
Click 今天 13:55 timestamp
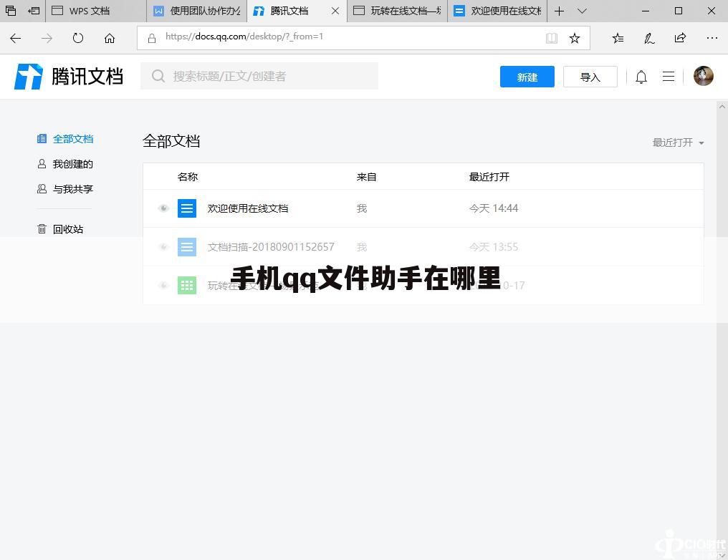pyautogui.click(x=494, y=247)
